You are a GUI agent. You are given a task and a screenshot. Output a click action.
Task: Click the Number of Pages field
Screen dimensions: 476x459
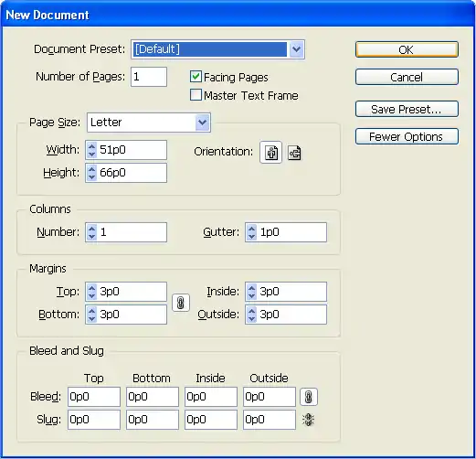[x=149, y=77]
